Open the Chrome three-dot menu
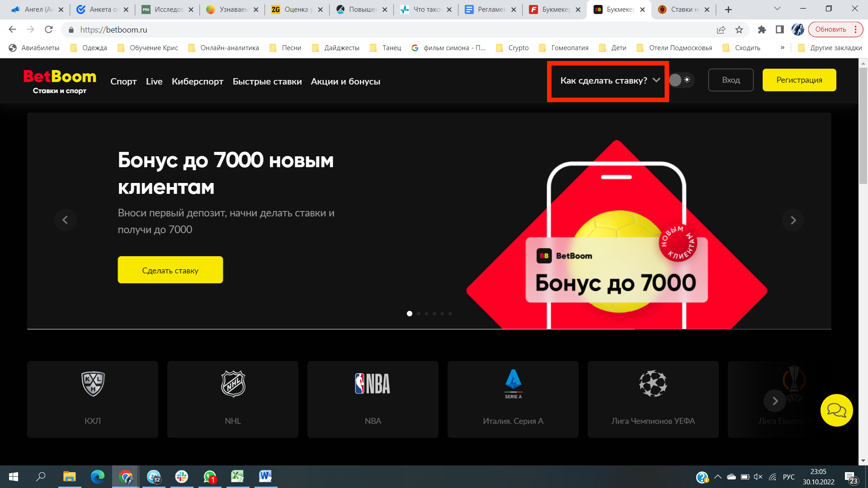The width and height of the screenshot is (868, 488). (x=856, y=29)
